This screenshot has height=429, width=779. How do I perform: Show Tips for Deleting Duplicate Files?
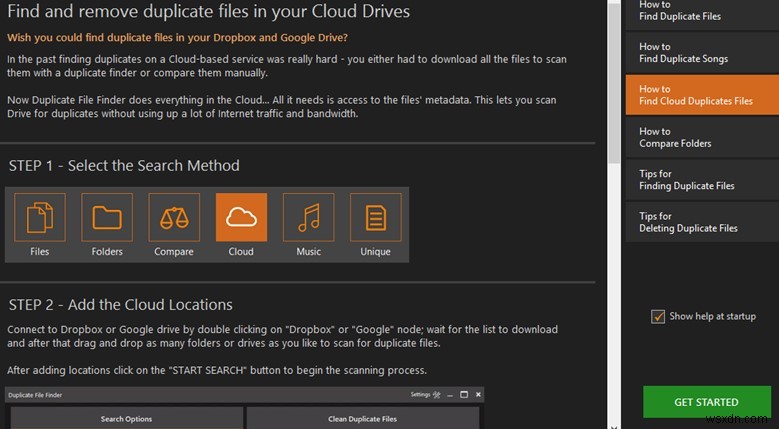coord(701,222)
